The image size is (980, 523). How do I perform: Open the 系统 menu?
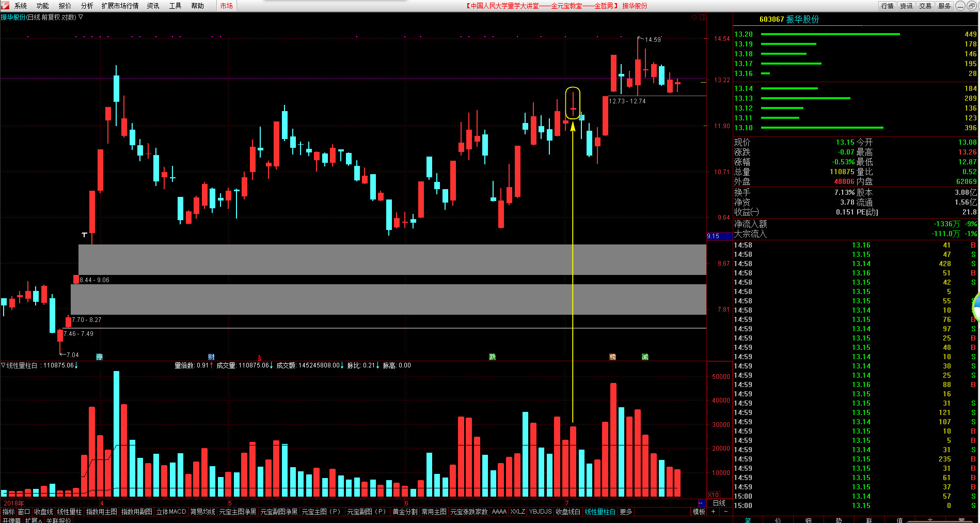pyautogui.click(x=21, y=6)
